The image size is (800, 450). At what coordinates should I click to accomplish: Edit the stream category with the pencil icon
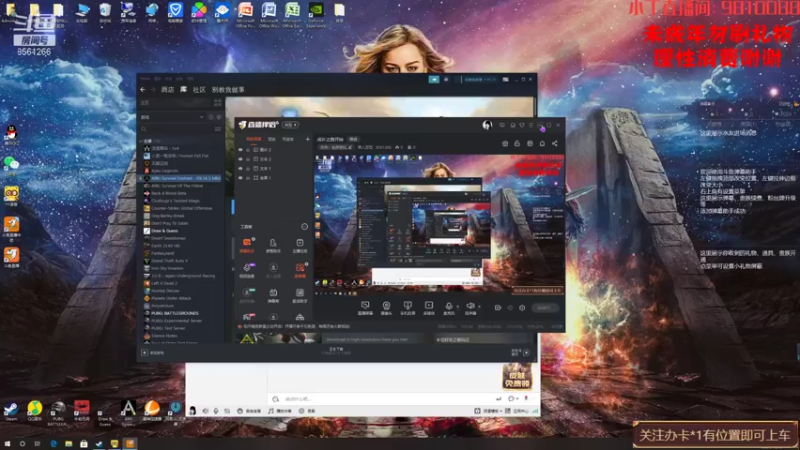(350, 147)
